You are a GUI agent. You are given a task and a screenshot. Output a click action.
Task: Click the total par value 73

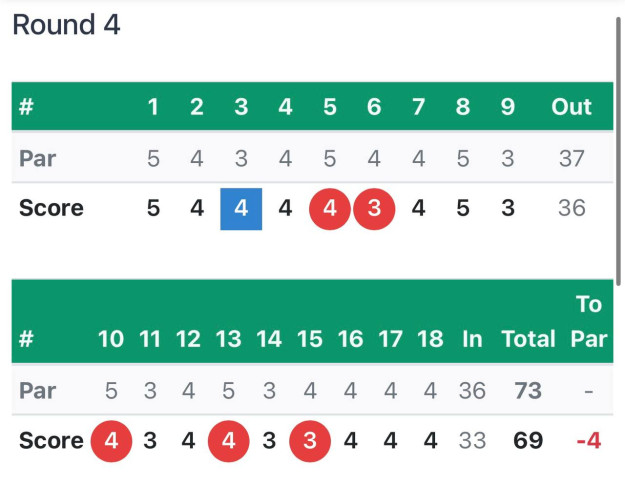(528, 391)
